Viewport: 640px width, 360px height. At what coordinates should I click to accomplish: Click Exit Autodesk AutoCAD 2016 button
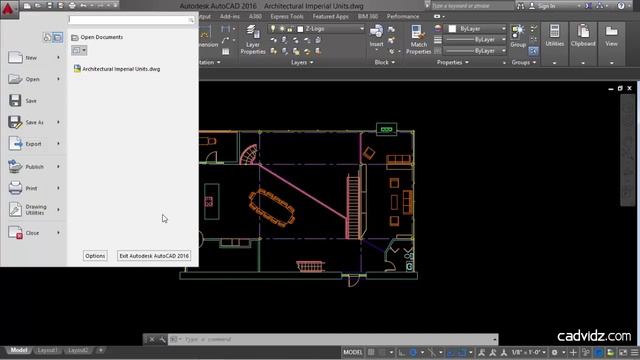[x=154, y=256]
